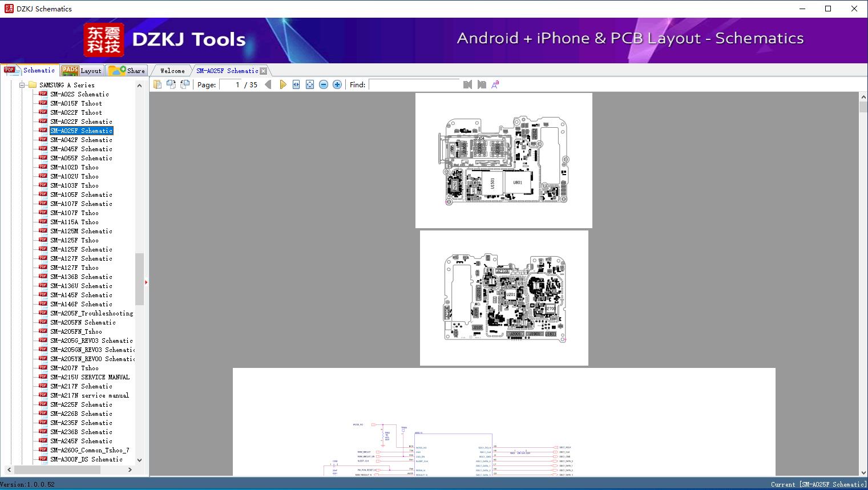Fit page to width

[296, 84]
